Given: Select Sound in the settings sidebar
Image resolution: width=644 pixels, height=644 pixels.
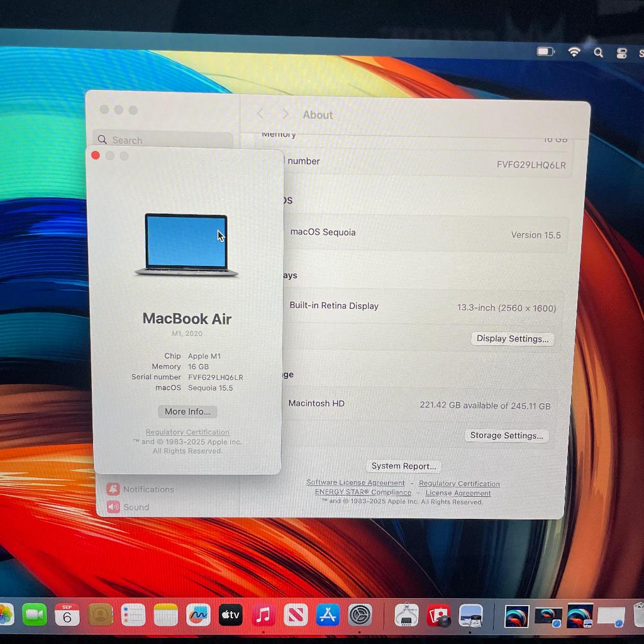Looking at the screenshot, I should 136,507.
